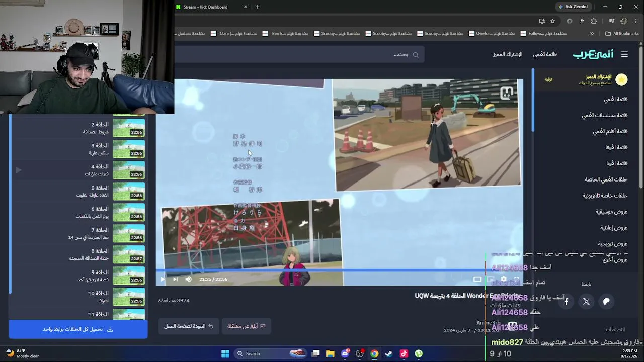This screenshot has height=362, width=644.
Task: Open the site's Facebook page icon
Action: 566,301
